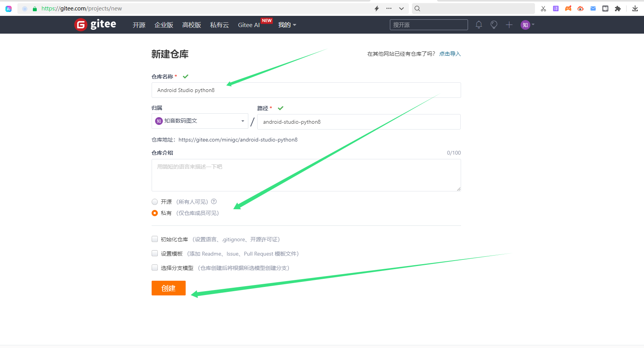Click the orange 创建 button
The width and height of the screenshot is (644, 348).
169,288
